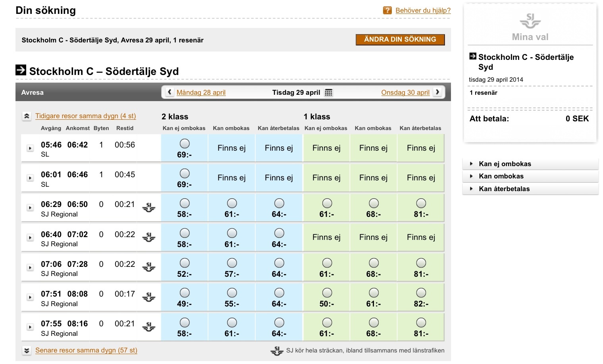Image resolution: width=603 pixels, height=364 pixels.
Task: Click SJ logo on the 06:29 departure
Action: [149, 207]
